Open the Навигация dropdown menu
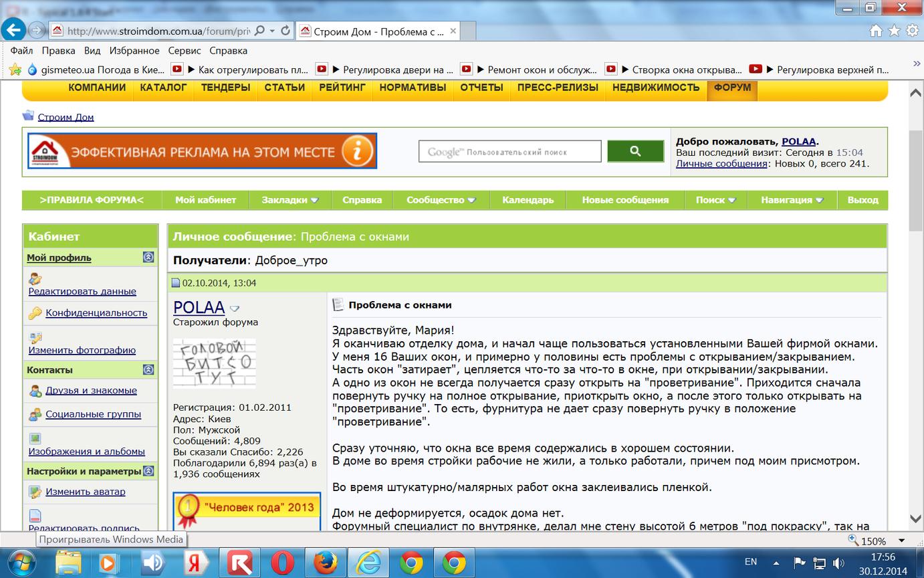The width and height of the screenshot is (924, 578). [x=792, y=200]
